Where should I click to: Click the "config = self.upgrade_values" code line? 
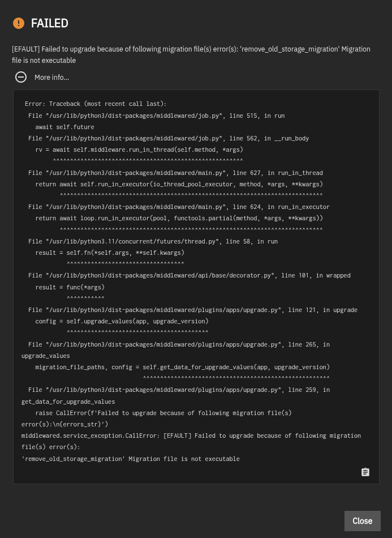[122, 321]
